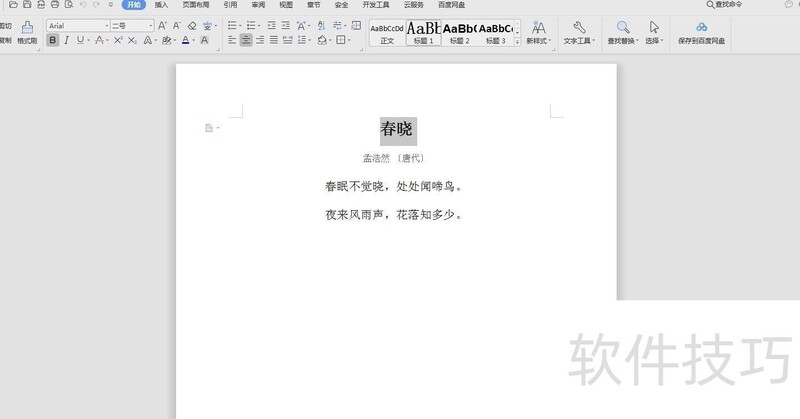This screenshot has width=800, height=419.
Task: Click the Clear Formatting eraser icon
Action: 192,26
